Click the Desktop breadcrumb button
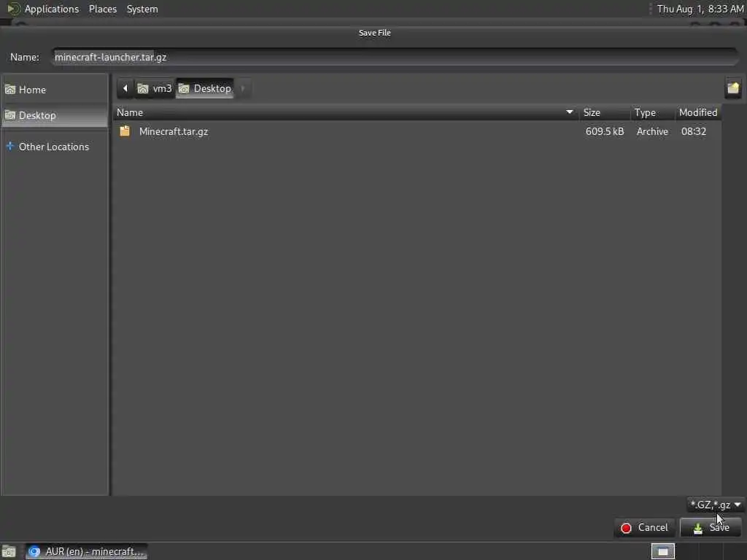The height and width of the screenshot is (560, 747). [205, 88]
